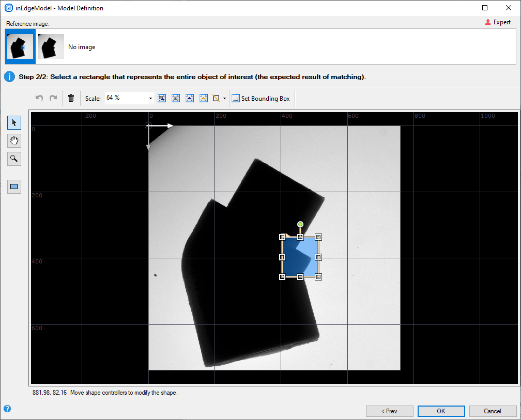The image size is (521, 420).
Task: Toggle the Expert mode indicator
Action: 498,22
